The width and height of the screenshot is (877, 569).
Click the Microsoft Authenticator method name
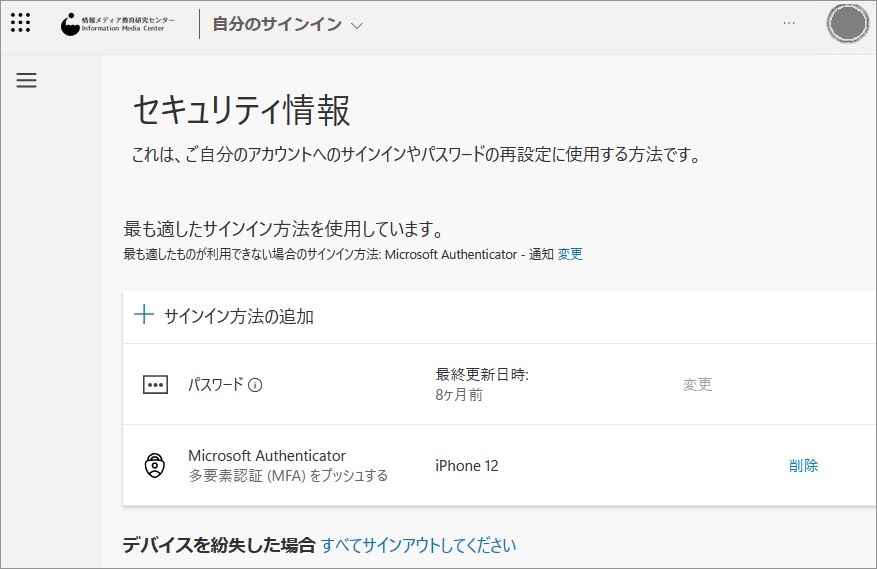[267, 455]
